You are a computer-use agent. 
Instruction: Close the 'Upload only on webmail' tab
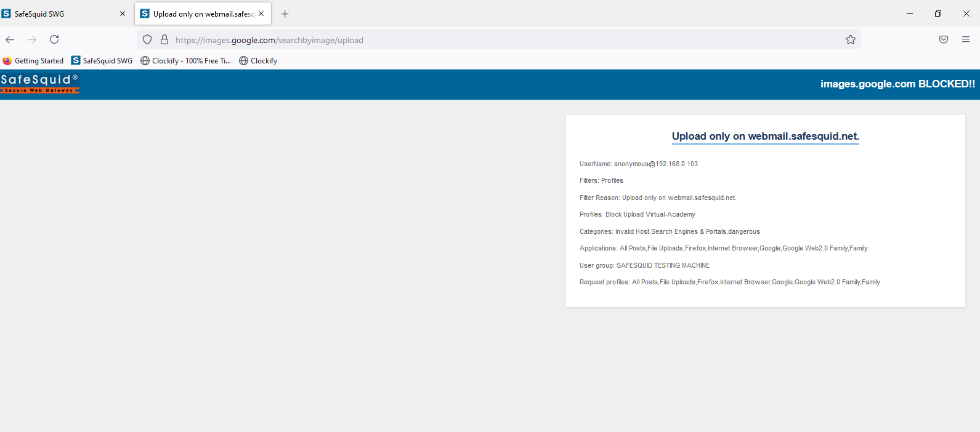[x=261, y=14]
